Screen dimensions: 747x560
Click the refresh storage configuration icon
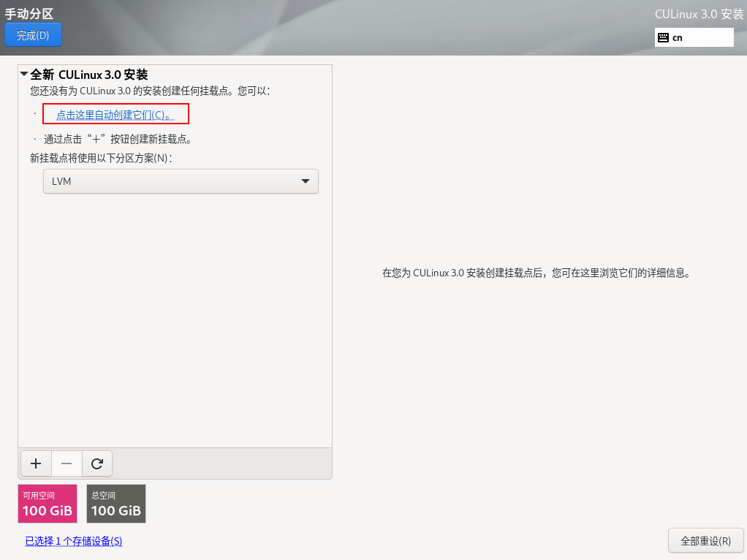[97, 463]
